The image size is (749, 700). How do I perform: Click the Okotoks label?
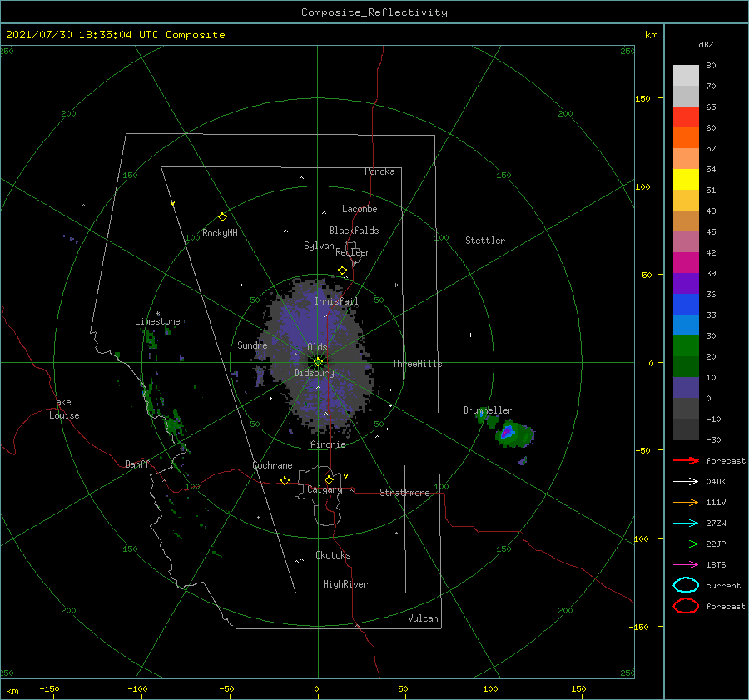point(333,555)
